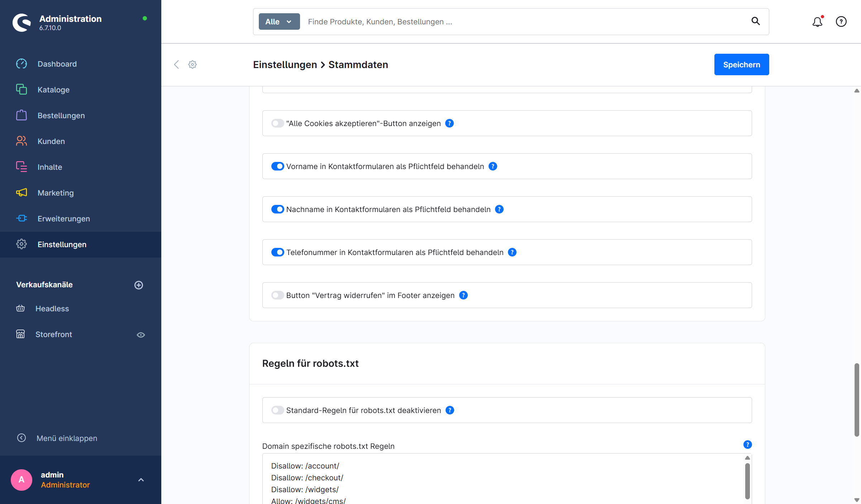The height and width of the screenshot is (504, 861).
Task: Click the main page scrollbar thumb
Action: (x=857, y=400)
